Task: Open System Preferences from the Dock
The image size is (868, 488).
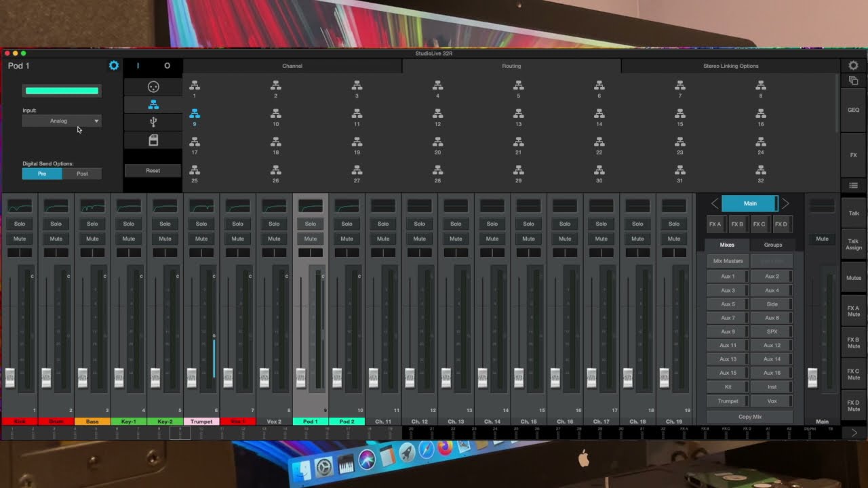Action: point(325,467)
